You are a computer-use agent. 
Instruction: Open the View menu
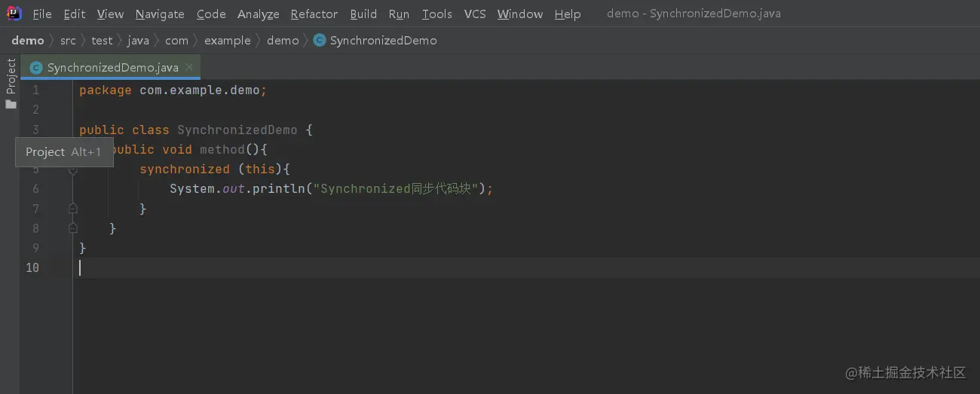pyautogui.click(x=110, y=14)
